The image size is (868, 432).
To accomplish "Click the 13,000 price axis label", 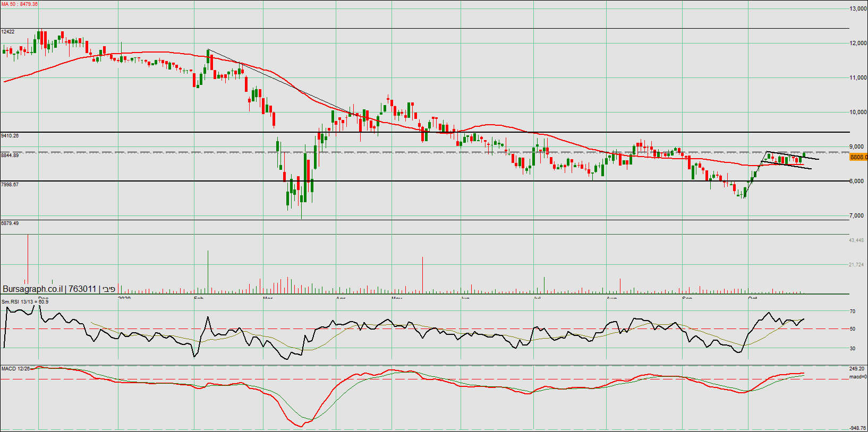I will point(858,9).
